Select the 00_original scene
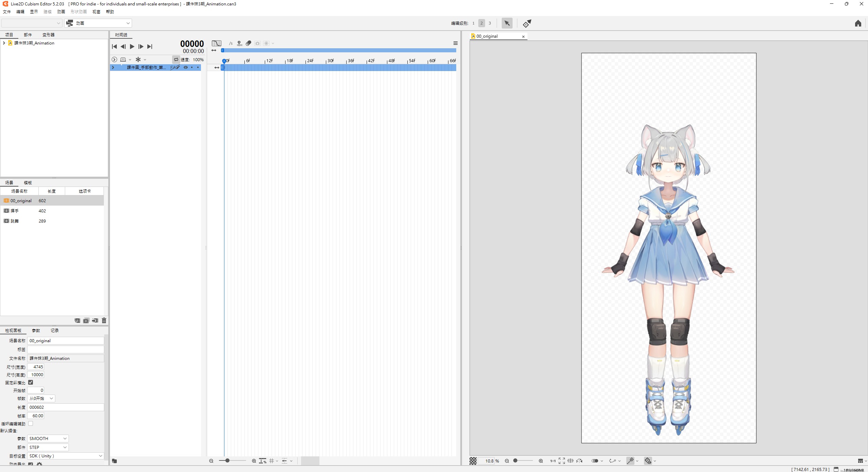 point(52,201)
